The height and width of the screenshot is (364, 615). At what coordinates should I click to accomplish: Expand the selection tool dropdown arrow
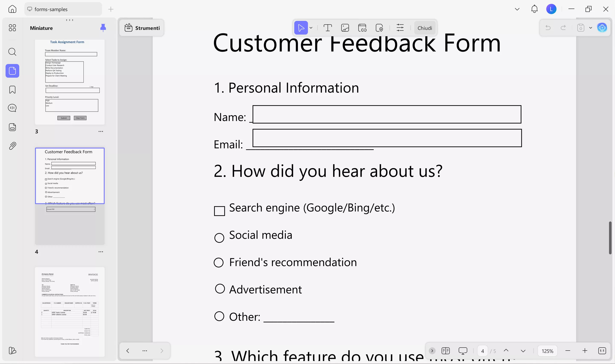point(311,28)
